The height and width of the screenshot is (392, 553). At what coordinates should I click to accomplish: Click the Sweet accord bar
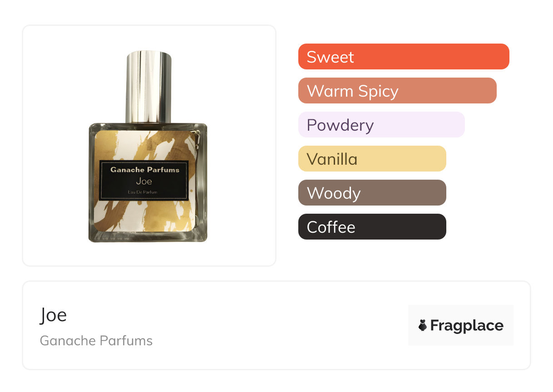404,57
